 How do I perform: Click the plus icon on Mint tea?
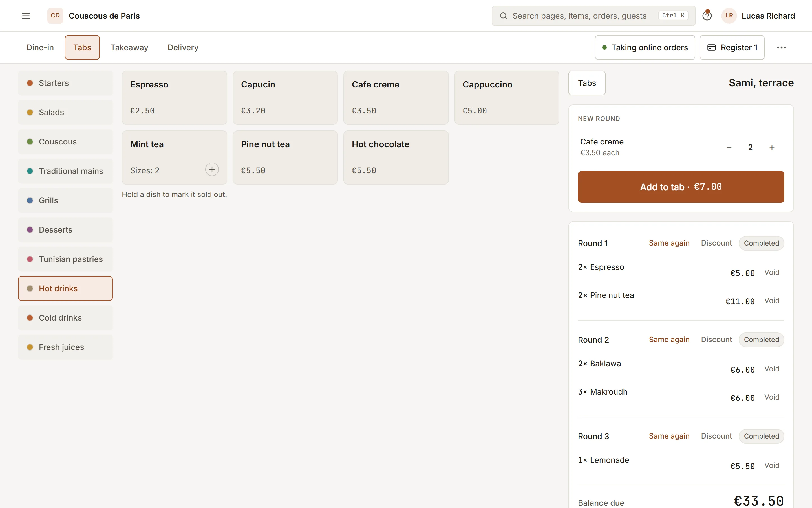(x=212, y=170)
